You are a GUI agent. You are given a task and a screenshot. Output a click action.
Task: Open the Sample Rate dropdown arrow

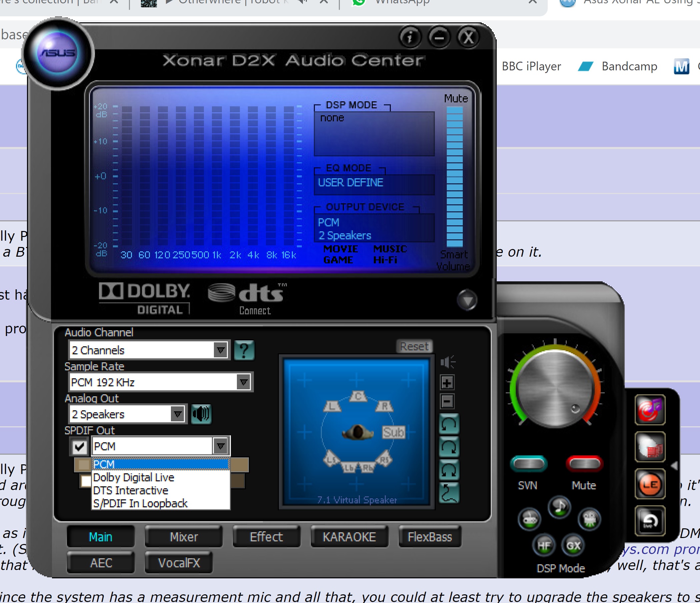244,382
